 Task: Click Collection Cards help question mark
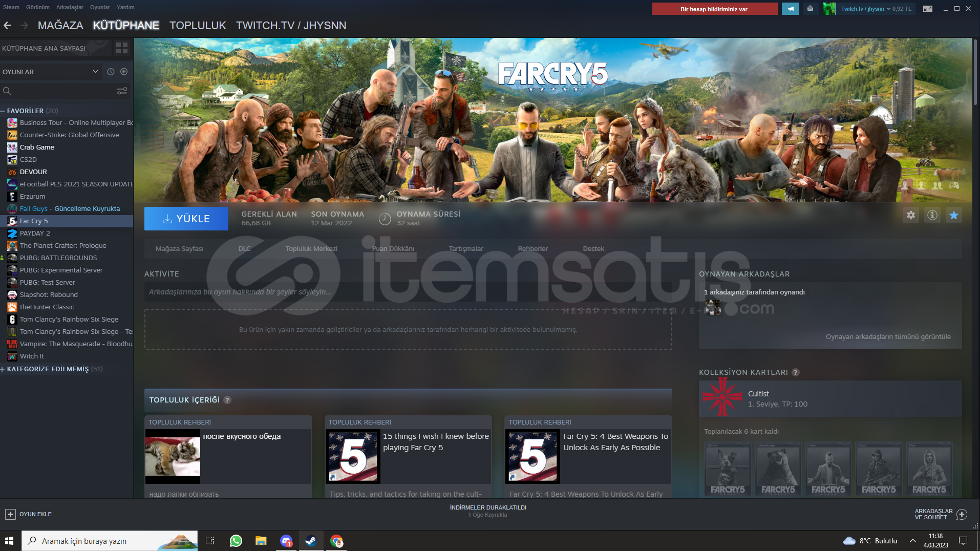[796, 372]
